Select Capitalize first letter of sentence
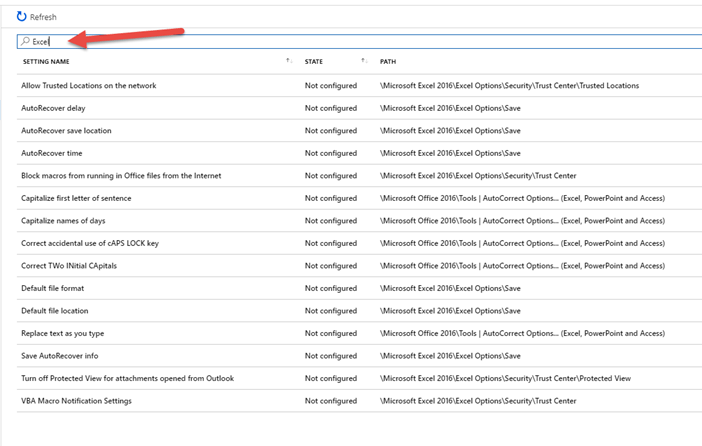 click(x=76, y=198)
